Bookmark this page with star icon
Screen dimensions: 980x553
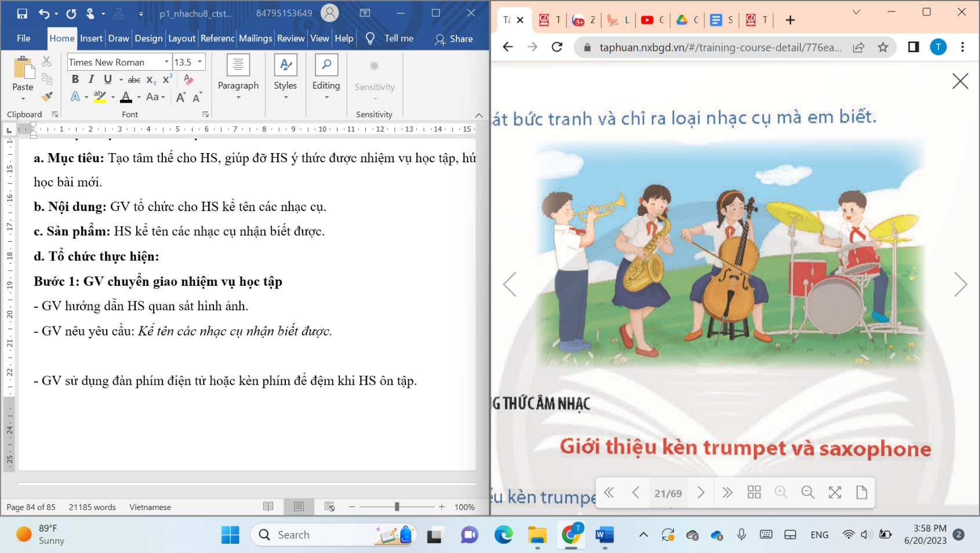click(x=883, y=48)
